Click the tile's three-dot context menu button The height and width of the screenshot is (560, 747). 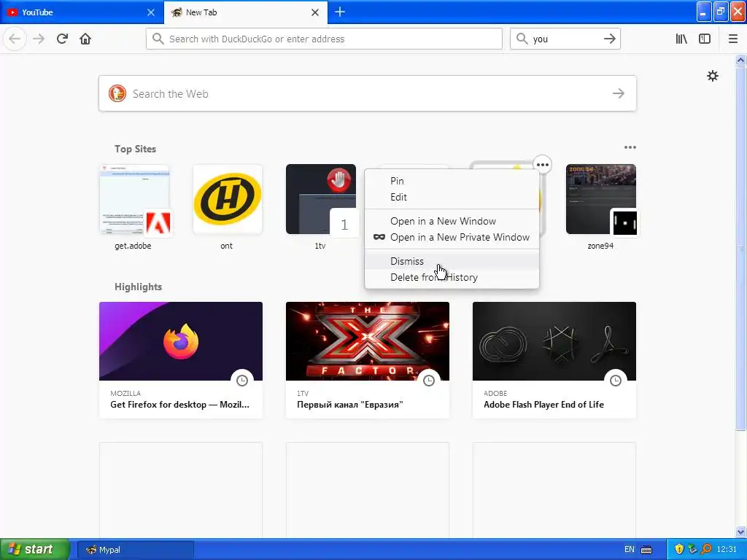[x=542, y=165]
